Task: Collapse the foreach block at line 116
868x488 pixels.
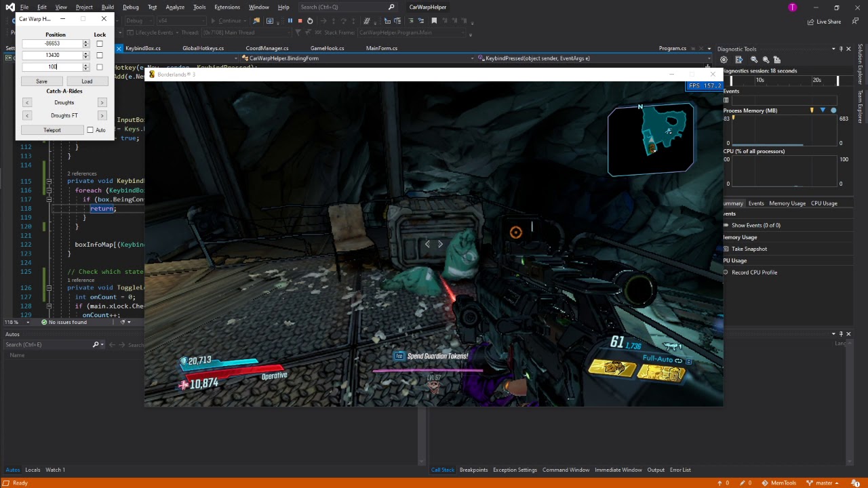Action: (49, 190)
